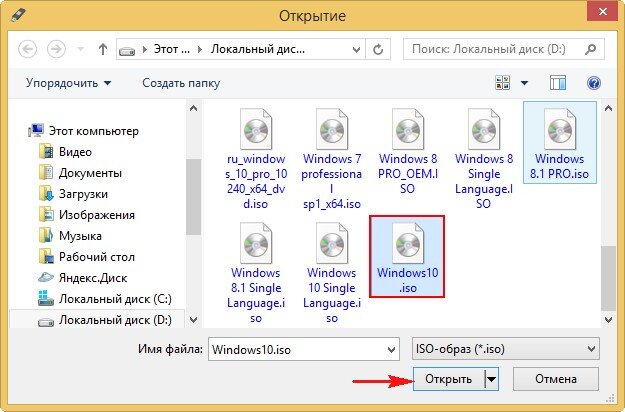This screenshot has height=412, width=625.
Task: Open the Видео folder in sidebar
Action: click(65, 152)
